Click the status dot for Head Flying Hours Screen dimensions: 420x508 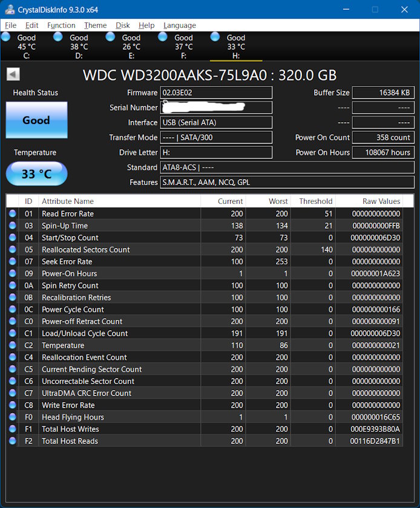tap(12, 417)
